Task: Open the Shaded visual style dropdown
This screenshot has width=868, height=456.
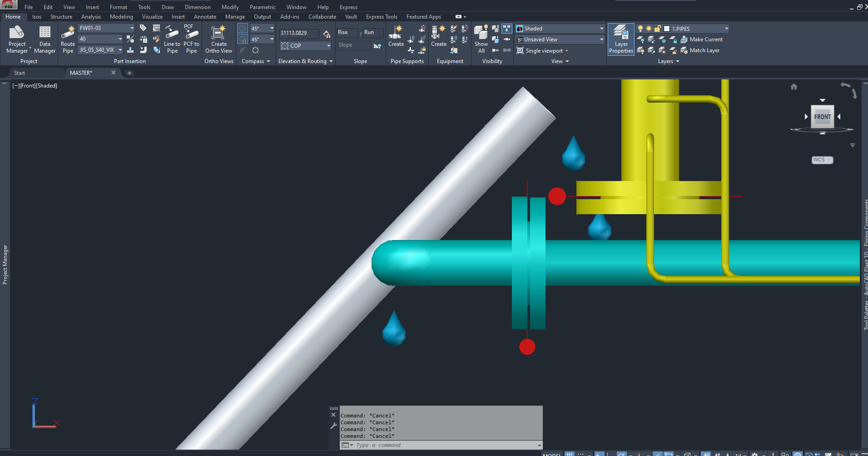Action: pos(600,28)
